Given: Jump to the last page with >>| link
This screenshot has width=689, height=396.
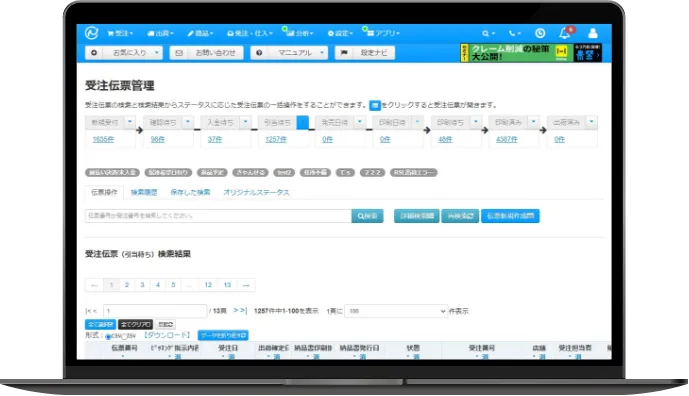Looking at the screenshot, I should [240, 311].
